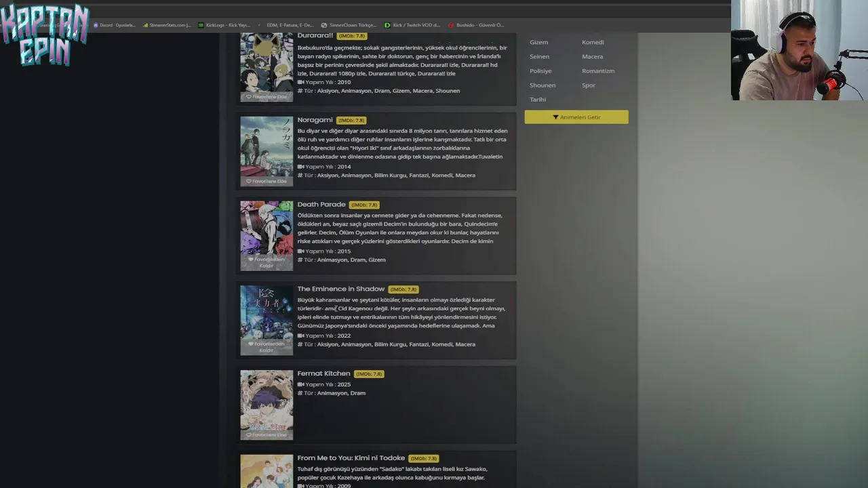This screenshot has width=868, height=488.
Task: Open the From Me to You: Kimi ni Todoke title
Action: coord(351,458)
